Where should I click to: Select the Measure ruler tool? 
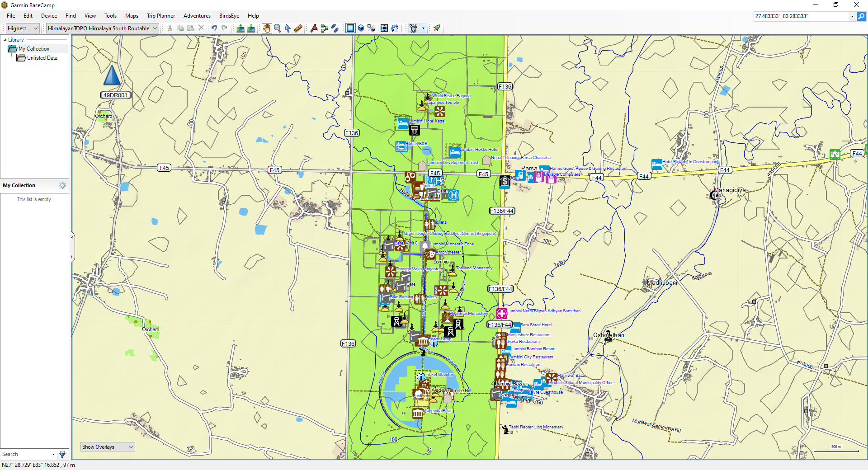pos(298,28)
